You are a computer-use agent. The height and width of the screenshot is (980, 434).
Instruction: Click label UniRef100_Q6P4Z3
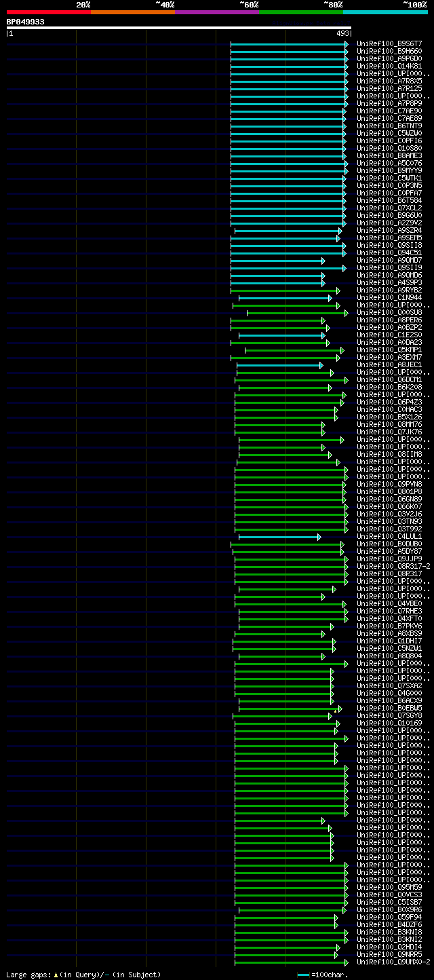389,402
